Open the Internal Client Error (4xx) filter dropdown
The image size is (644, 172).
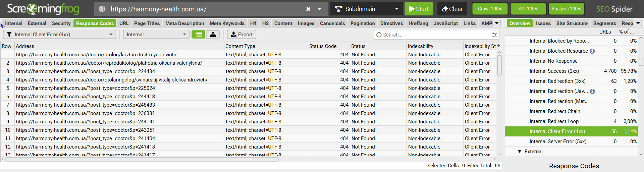point(59,35)
